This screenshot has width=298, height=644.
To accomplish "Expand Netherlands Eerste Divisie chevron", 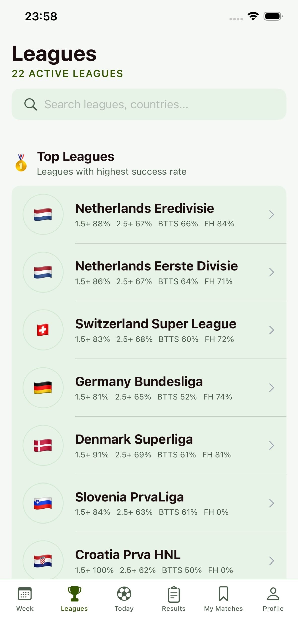I will (x=271, y=272).
